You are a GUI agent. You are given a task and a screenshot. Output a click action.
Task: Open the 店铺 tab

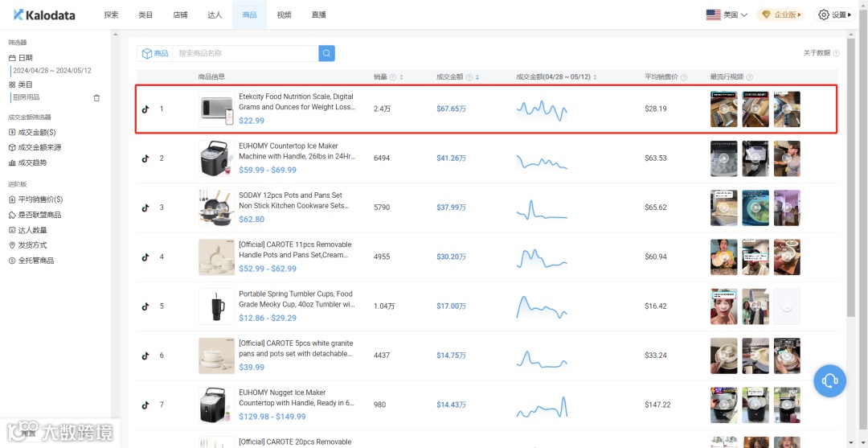point(180,15)
